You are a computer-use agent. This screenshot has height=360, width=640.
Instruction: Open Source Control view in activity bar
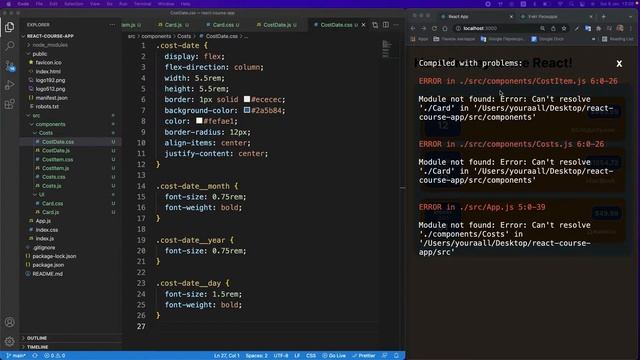(x=9, y=65)
